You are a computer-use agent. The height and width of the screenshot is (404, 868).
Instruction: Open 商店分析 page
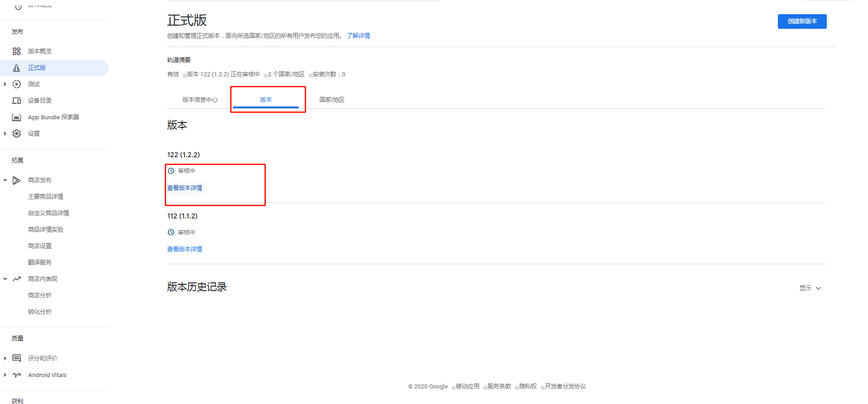point(40,295)
